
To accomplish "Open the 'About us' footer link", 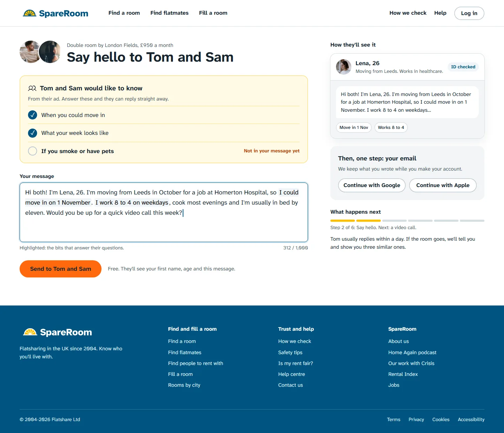I will click(x=399, y=341).
